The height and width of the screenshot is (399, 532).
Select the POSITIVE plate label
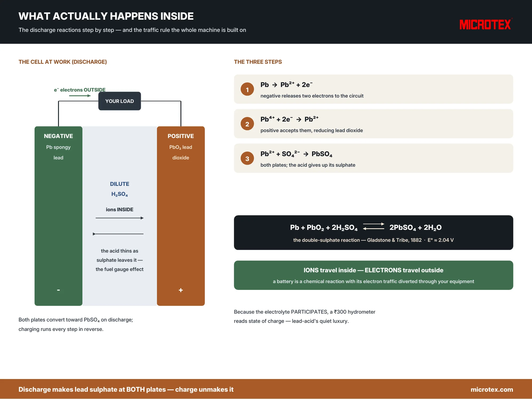point(181,136)
